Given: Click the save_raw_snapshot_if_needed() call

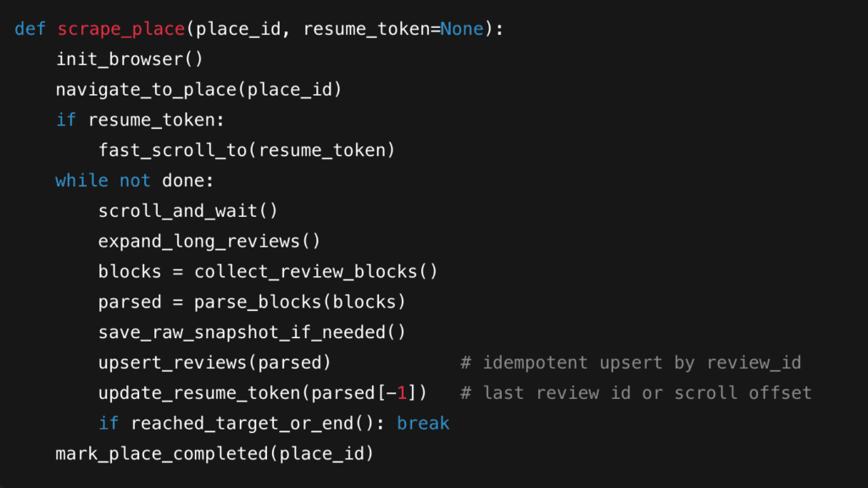Looking at the screenshot, I should tap(252, 332).
